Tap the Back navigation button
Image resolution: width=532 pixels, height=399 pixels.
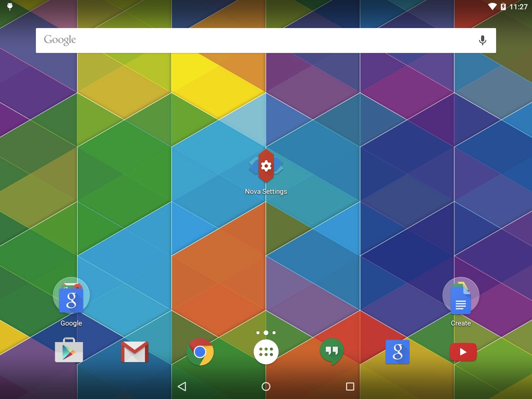point(182,387)
